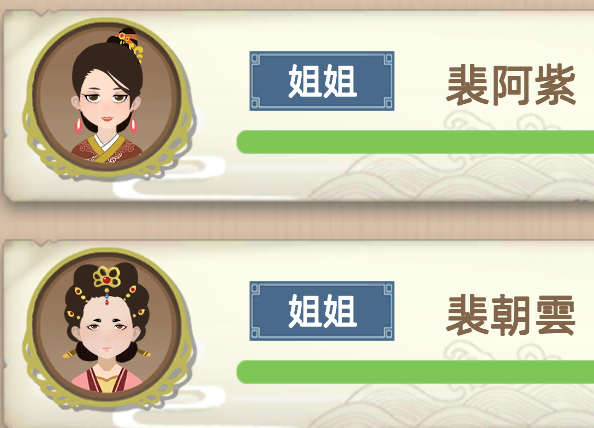Click the blue 姐姐 tag beside 裴阿紫

click(x=322, y=81)
